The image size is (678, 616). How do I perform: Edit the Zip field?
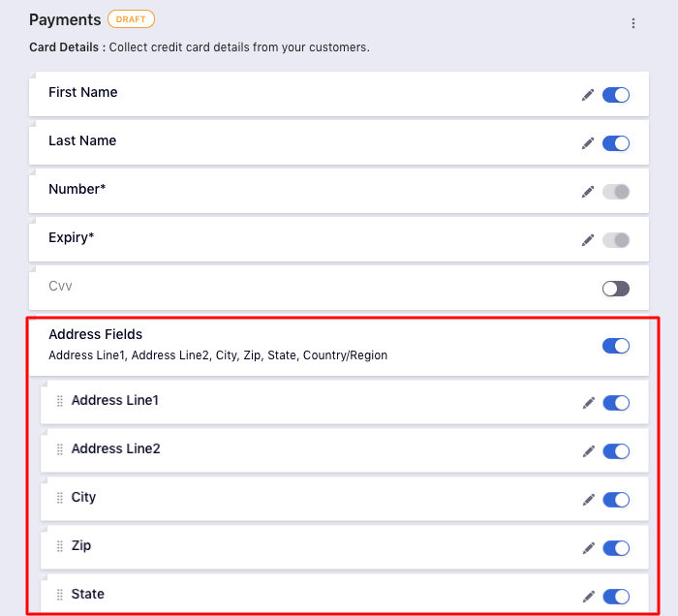click(x=588, y=548)
